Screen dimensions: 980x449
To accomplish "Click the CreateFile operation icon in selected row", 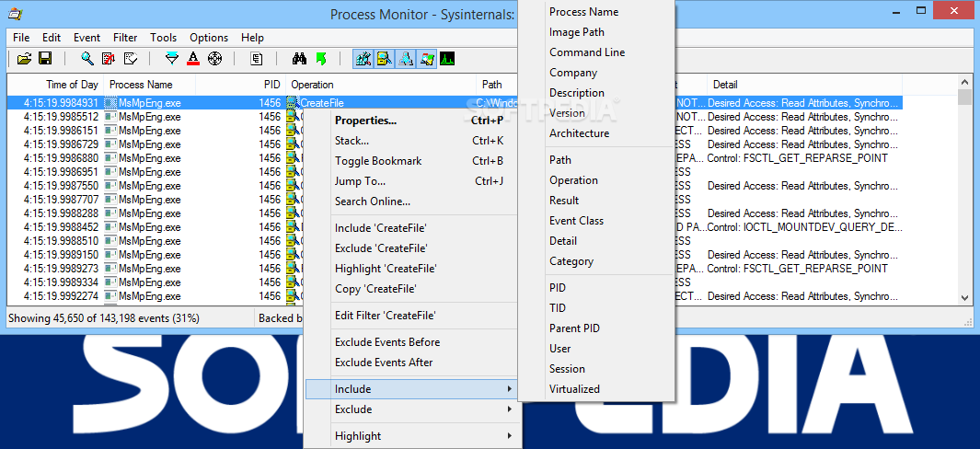I will click(293, 102).
